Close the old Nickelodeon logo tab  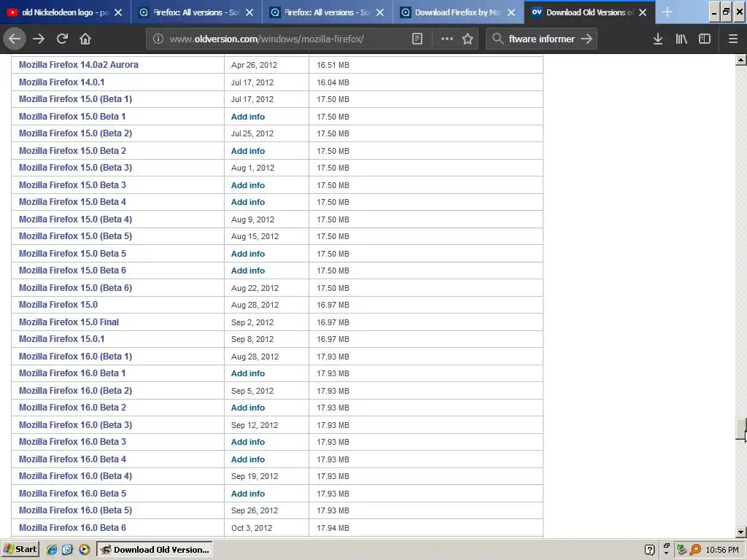click(x=118, y=12)
